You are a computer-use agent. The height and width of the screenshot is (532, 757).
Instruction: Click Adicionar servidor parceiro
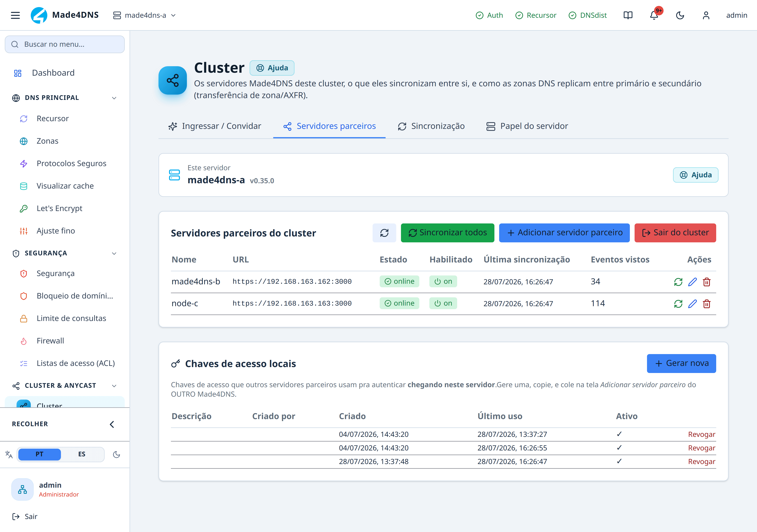tap(564, 233)
